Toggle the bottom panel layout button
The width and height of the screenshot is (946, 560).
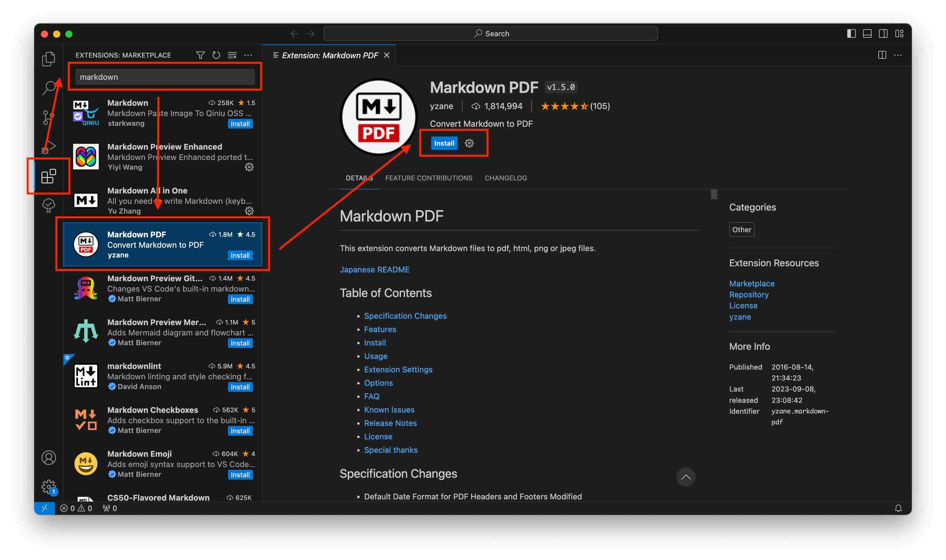867,34
